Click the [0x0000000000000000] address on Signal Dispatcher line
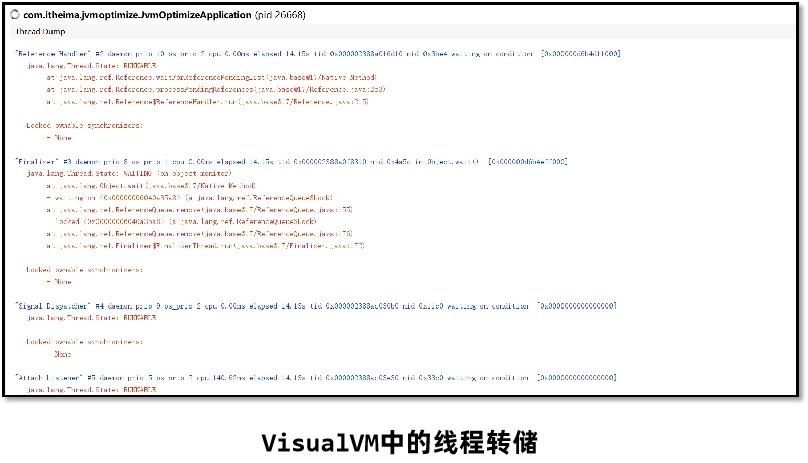The width and height of the screenshot is (808, 463). coord(577,306)
